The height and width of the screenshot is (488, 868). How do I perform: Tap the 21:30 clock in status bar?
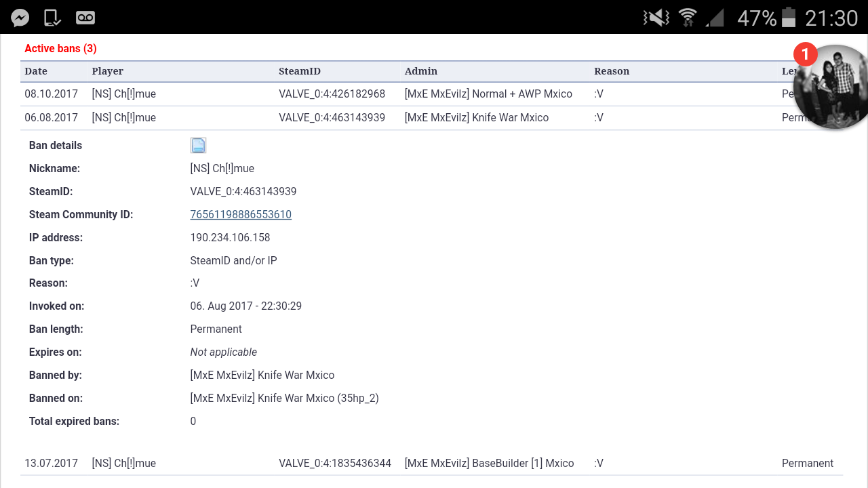(x=831, y=18)
